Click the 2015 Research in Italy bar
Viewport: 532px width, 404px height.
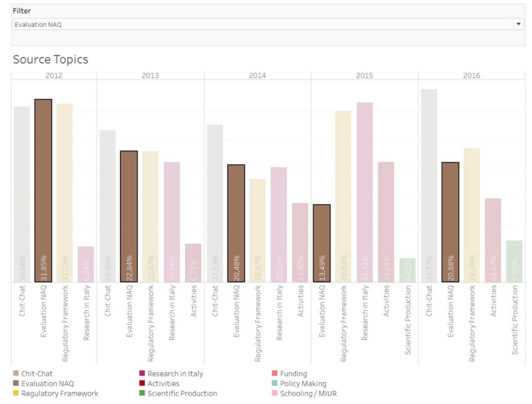pos(365,192)
